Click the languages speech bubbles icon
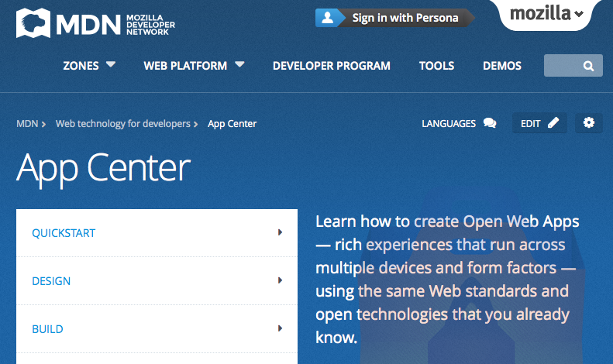 coord(490,123)
